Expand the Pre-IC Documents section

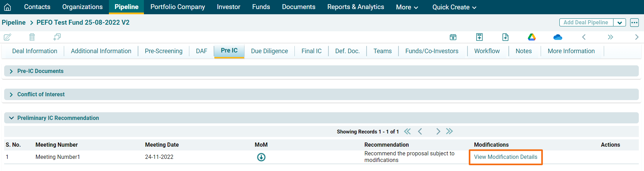(x=11, y=71)
